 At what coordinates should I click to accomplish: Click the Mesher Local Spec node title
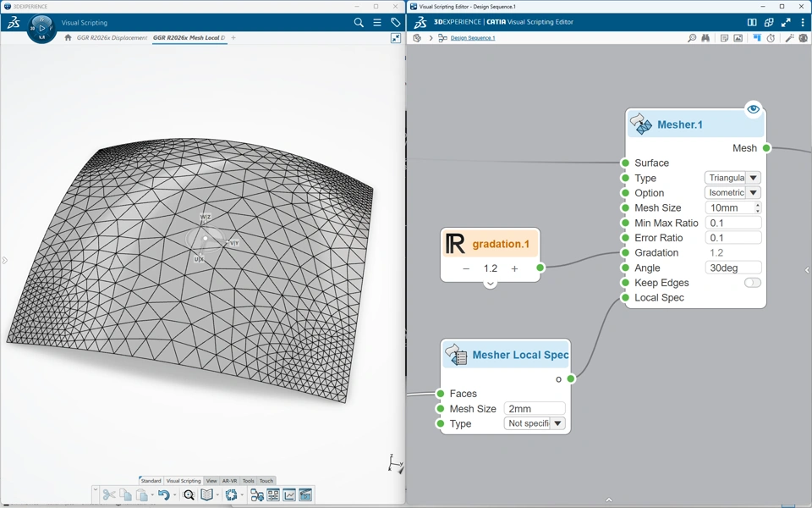520,355
